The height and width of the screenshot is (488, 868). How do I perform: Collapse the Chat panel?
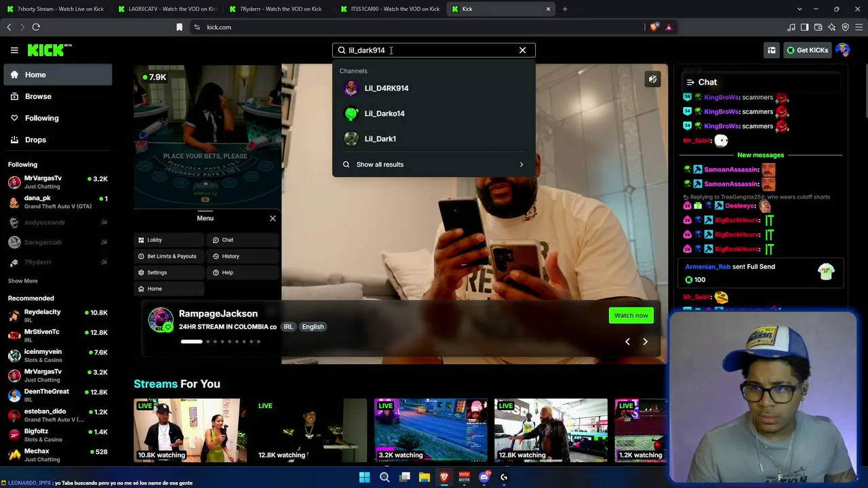coord(690,83)
